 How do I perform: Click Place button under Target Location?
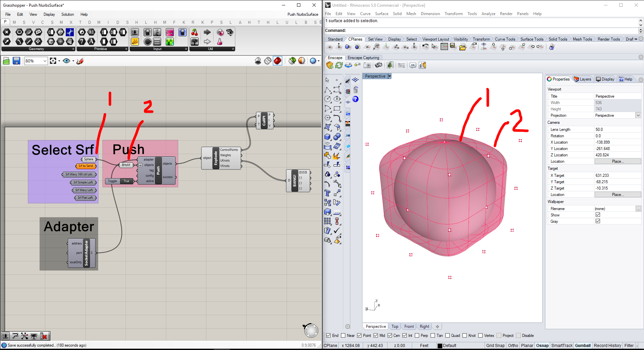tap(618, 195)
